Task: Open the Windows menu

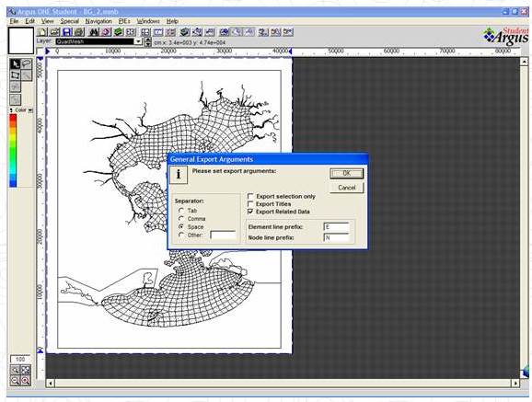Action: click(148, 21)
